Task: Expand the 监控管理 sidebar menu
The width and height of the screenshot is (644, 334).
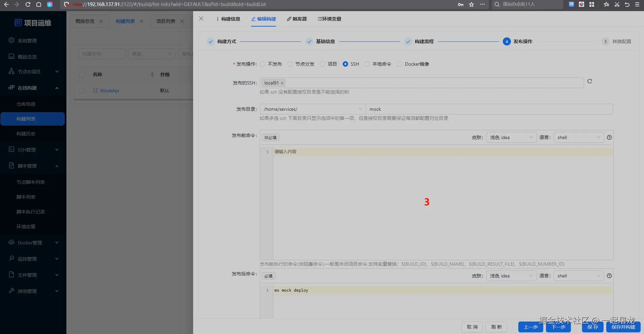Action: [33, 259]
